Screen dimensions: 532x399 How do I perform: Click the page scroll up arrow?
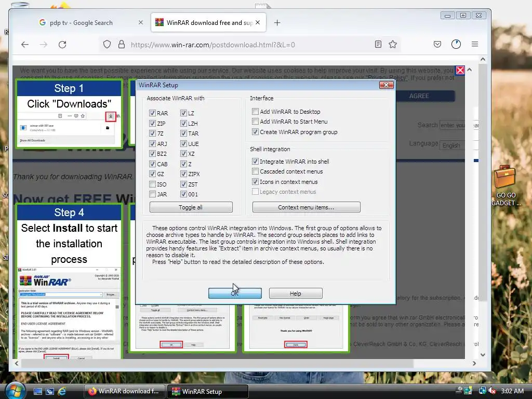[483, 59]
